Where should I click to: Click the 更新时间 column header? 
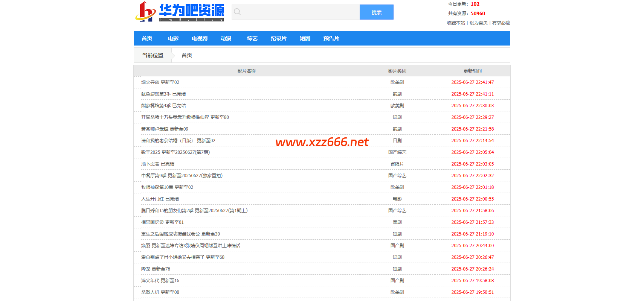[x=473, y=71]
